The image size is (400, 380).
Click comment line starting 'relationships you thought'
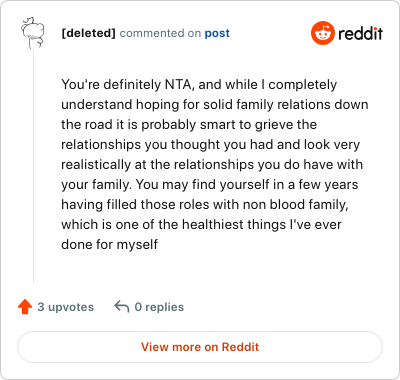point(211,145)
